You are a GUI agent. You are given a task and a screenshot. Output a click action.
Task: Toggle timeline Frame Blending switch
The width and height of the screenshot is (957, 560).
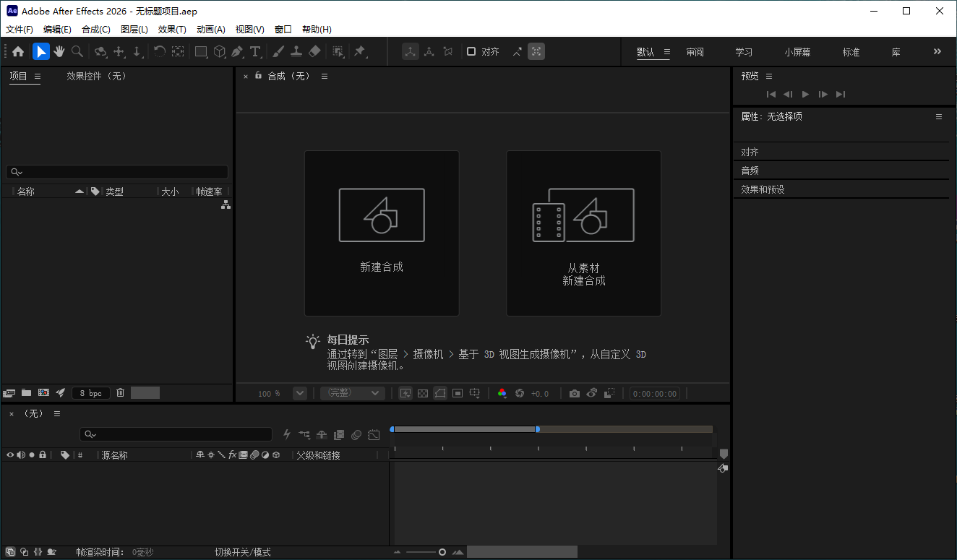pos(339,434)
